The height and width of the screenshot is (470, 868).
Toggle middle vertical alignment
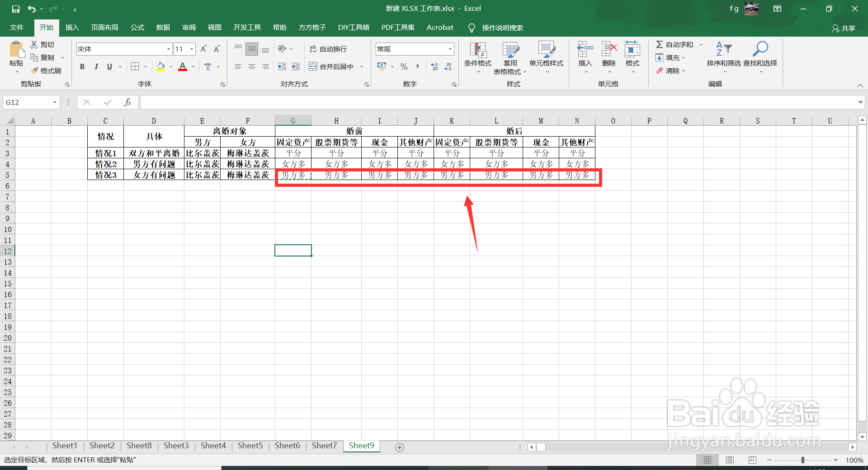coord(252,49)
